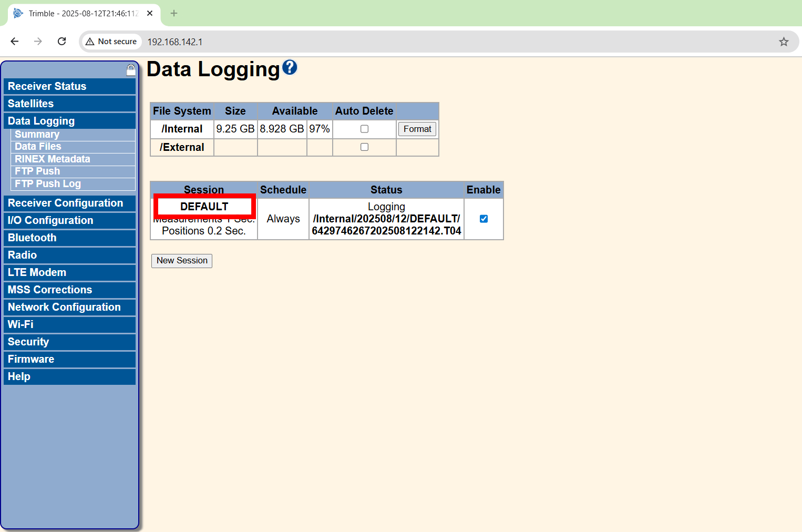Bookmark this page with the star icon
Viewport: 802px width, 532px height.
[x=784, y=42]
